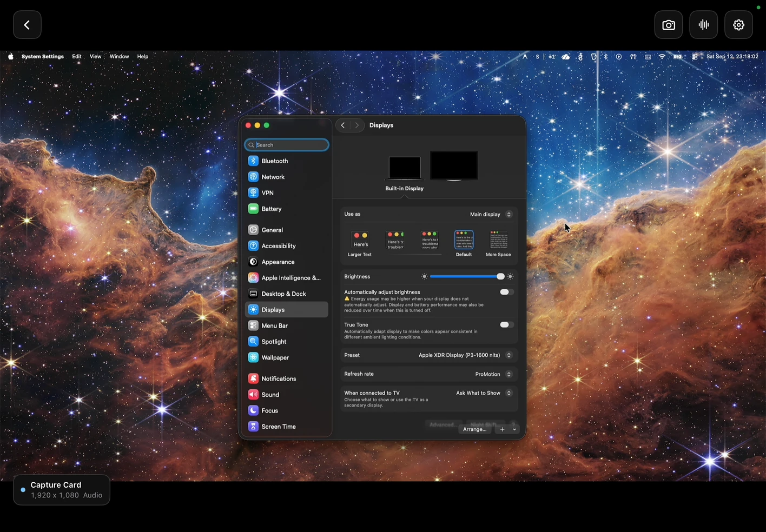The image size is (766, 532).
Task: Select the Default resolution option
Action: (464, 244)
